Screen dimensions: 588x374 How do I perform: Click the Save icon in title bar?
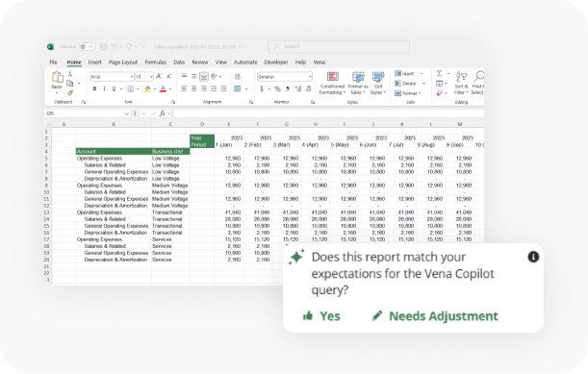(104, 46)
